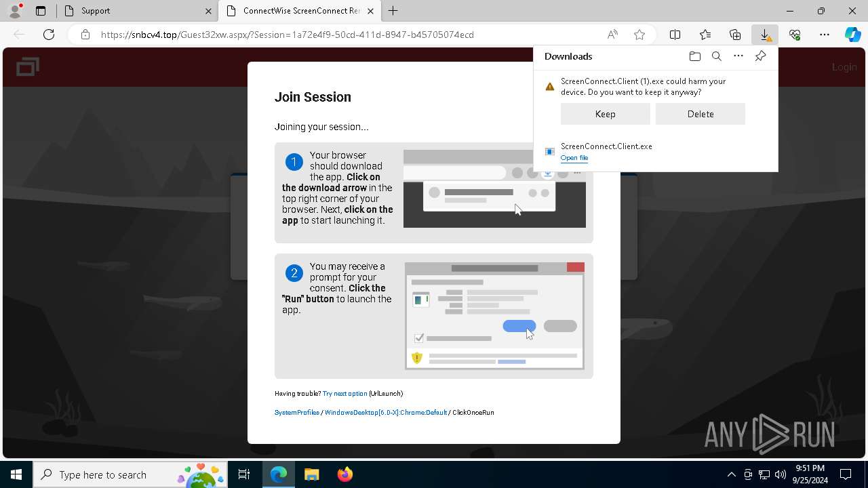This screenshot has width=868, height=488.
Task: Open the volume control
Action: click(x=781, y=474)
